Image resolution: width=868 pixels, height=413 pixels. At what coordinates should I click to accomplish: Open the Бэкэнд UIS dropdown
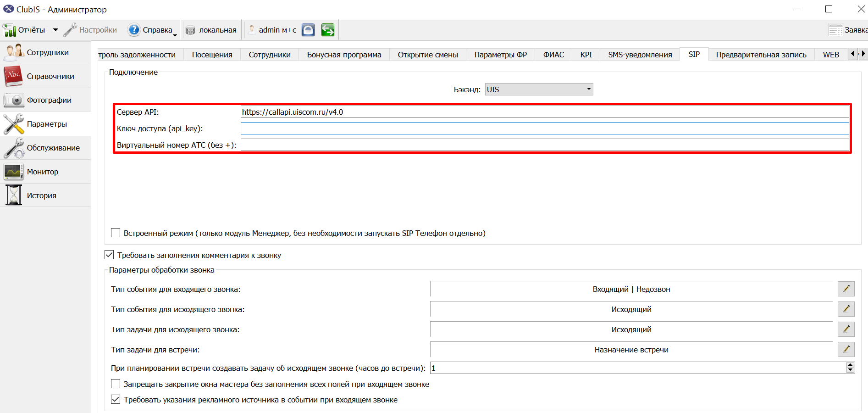[x=539, y=89]
